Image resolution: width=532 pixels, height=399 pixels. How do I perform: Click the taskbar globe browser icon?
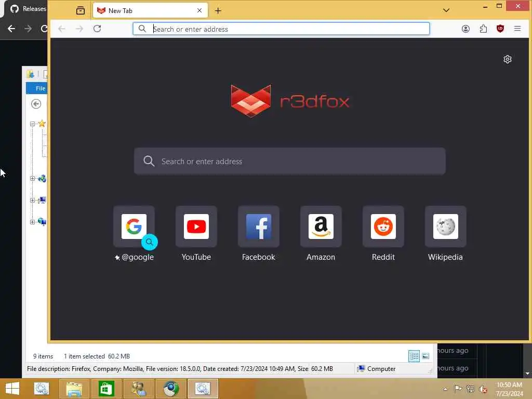click(x=170, y=389)
